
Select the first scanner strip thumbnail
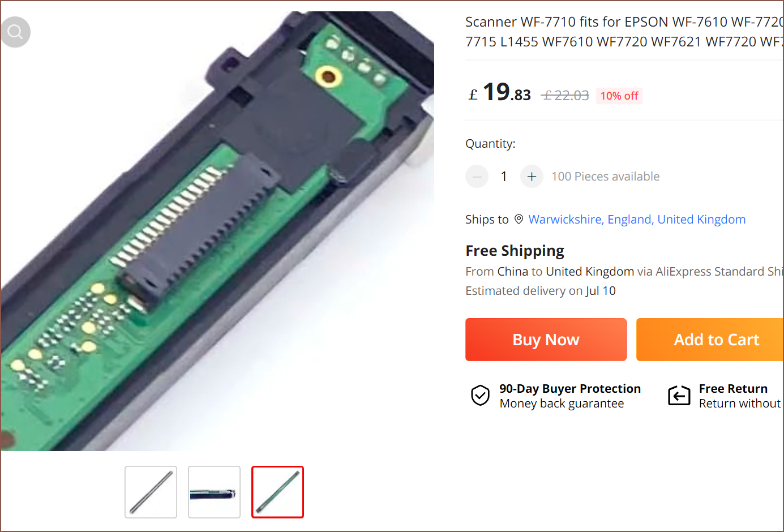(x=151, y=492)
